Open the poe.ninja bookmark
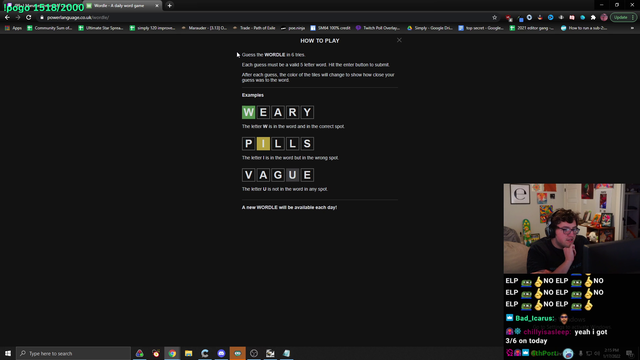The height and width of the screenshot is (360, 640). click(x=293, y=28)
